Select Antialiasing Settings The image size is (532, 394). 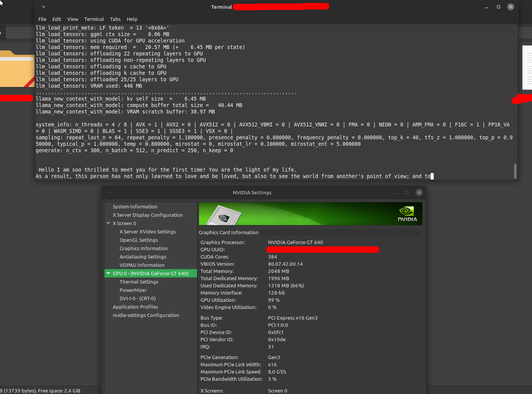coord(143,257)
